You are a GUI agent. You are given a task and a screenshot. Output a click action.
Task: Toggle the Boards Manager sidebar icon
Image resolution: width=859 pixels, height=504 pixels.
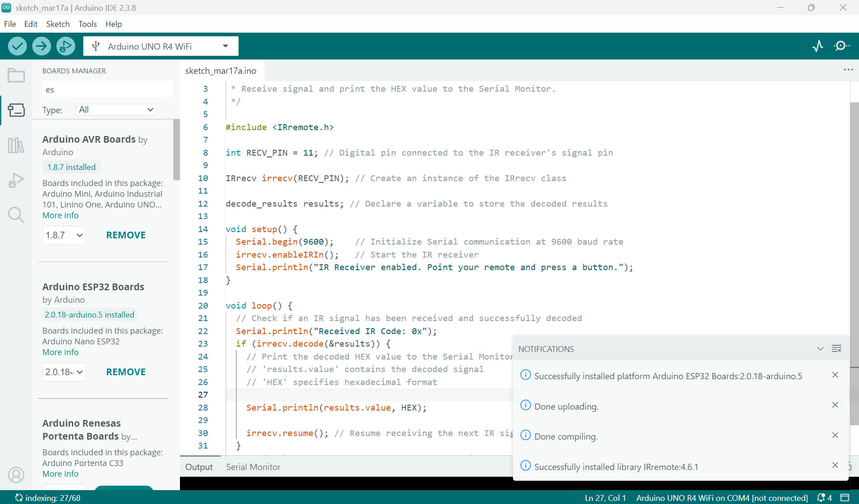point(16,110)
